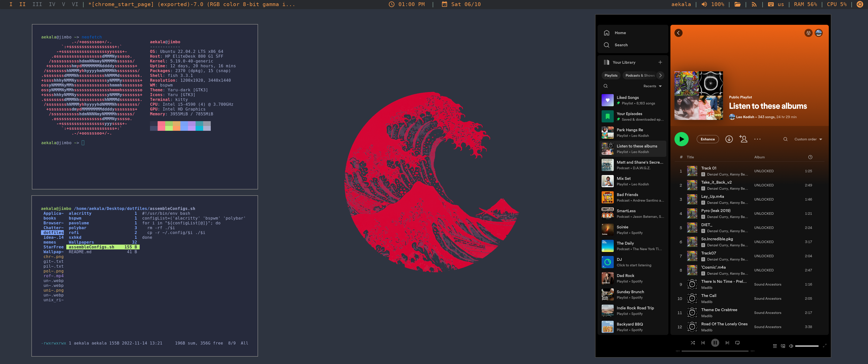Switch to workspace II
This screenshot has width=868, height=364.
tap(22, 4)
